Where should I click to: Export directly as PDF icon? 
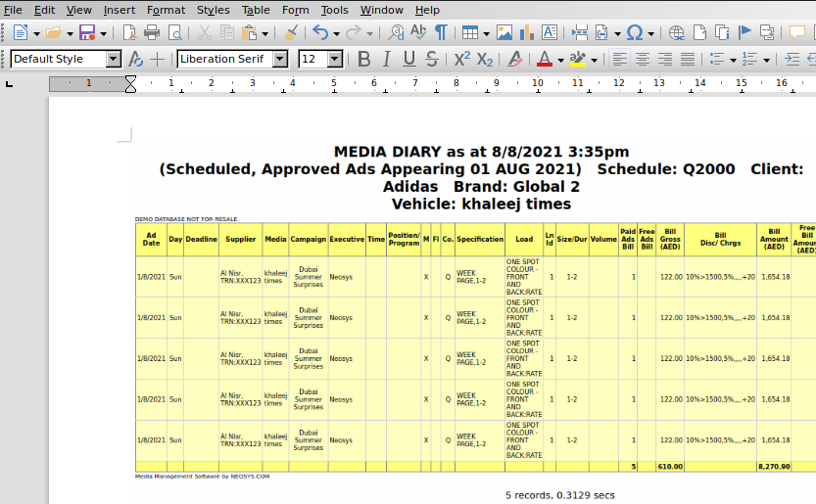(129, 32)
